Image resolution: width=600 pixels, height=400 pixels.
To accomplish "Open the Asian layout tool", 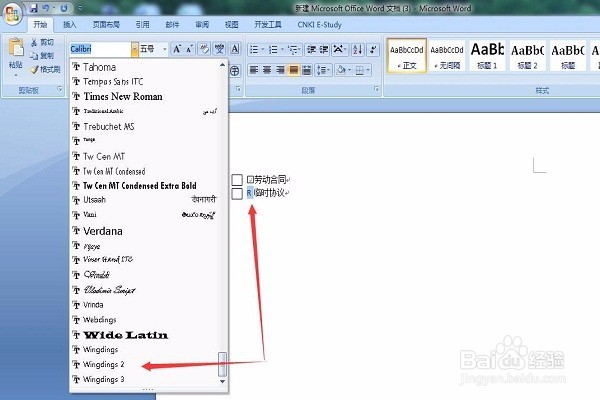I will click(338, 49).
